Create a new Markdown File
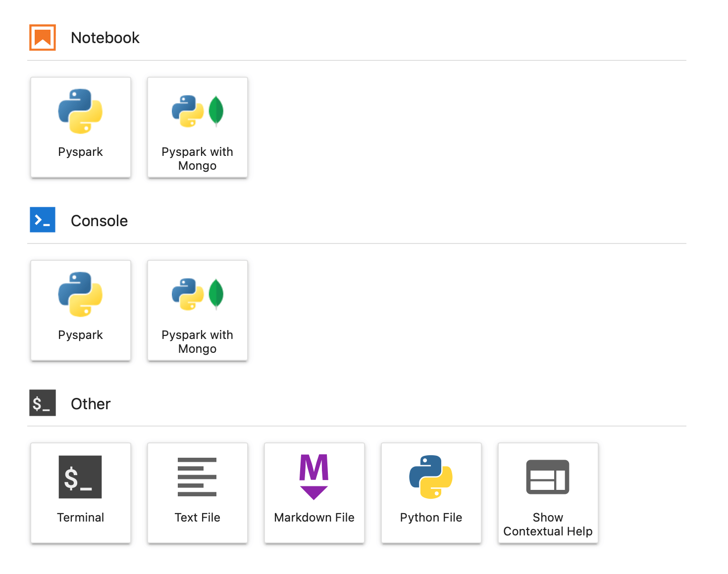This screenshot has width=728, height=574. click(x=314, y=493)
